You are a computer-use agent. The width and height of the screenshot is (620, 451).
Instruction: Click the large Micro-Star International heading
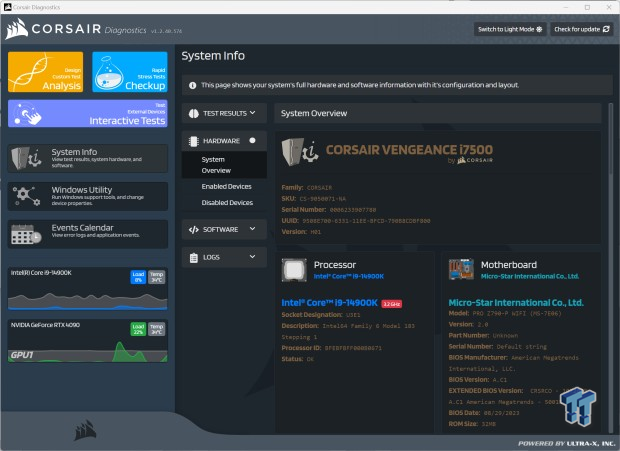pyautogui.click(x=516, y=303)
